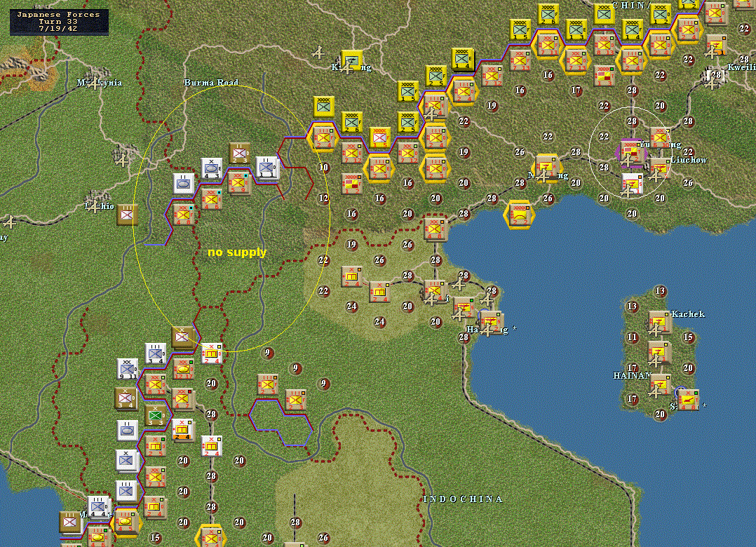The image size is (756, 547).
Task: Click the airfield symbol at Lashio
Action: pos(93,205)
